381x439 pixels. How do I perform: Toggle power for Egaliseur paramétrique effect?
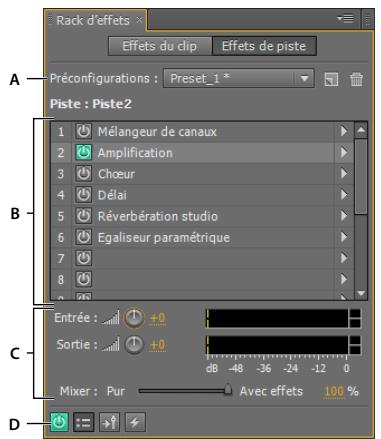point(83,237)
